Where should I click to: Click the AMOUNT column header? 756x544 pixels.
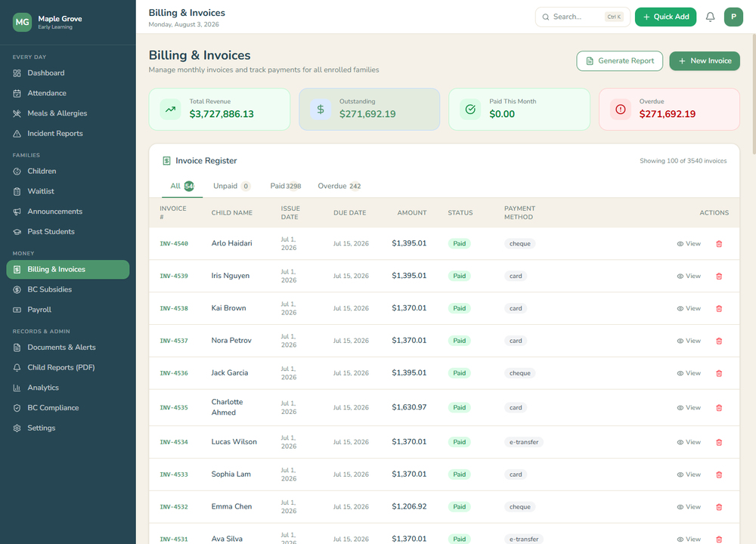pyautogui.click(x=412, y=213)
